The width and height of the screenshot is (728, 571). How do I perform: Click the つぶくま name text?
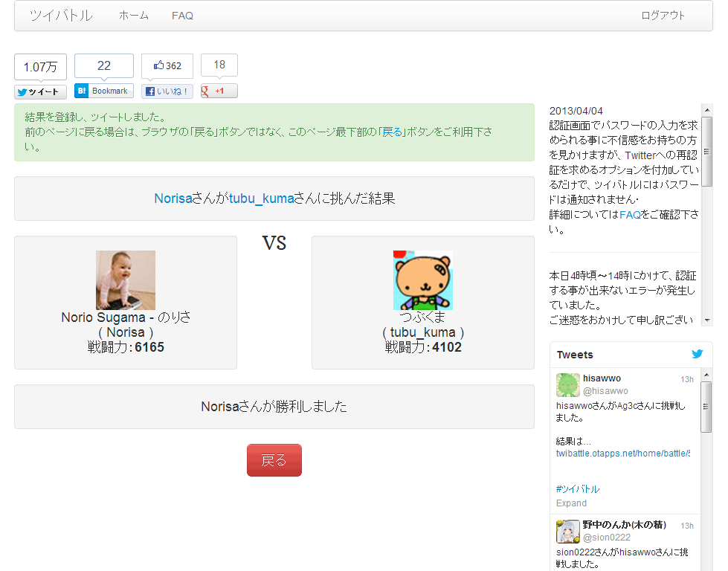click(x=423, y=317)
